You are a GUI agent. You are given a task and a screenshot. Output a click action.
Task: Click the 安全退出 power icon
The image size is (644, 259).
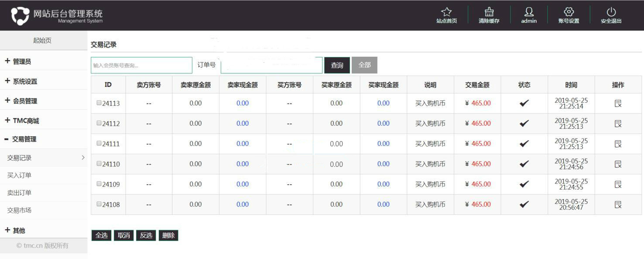coord(611,12)
